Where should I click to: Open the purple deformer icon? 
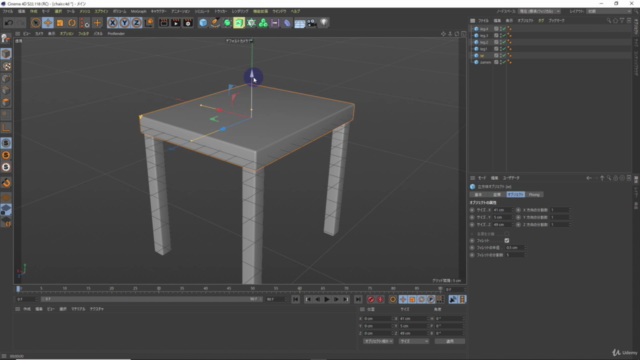[287, 23]
